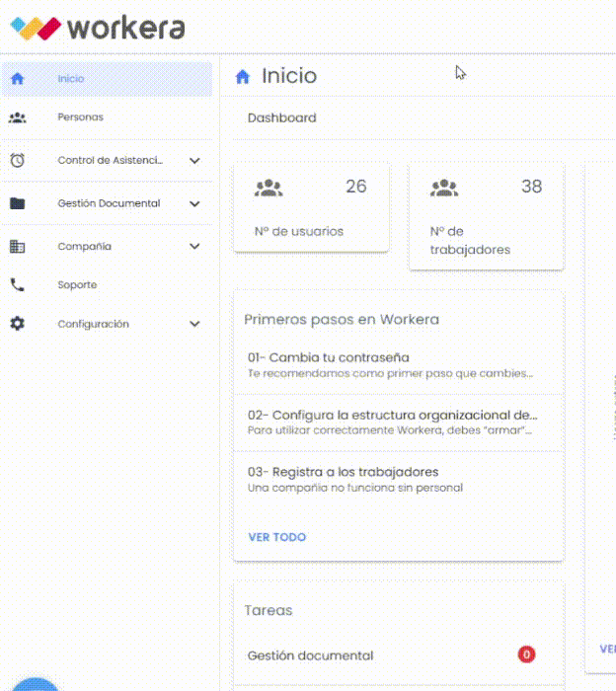Click the gear icon for Configuración
This screenshot has height=691, width=616.
[x=17, y=324]
